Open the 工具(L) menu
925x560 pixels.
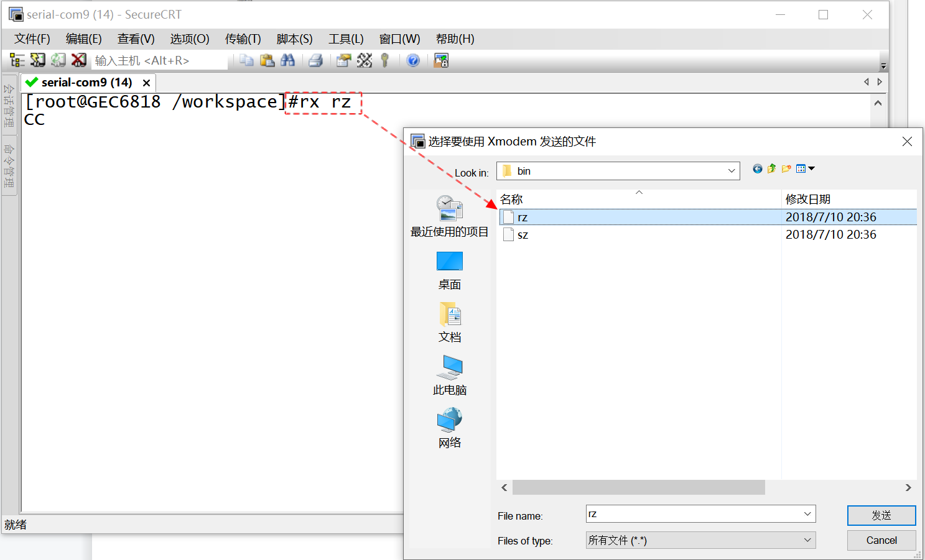[346, 39]
